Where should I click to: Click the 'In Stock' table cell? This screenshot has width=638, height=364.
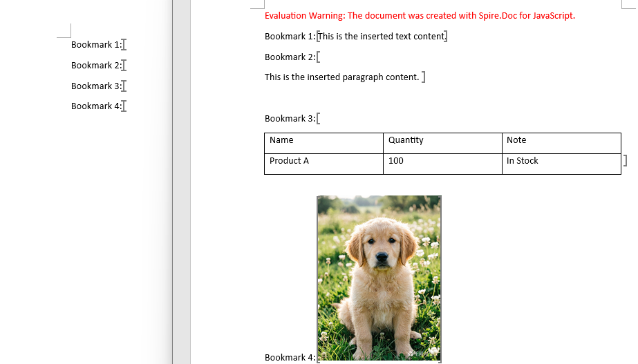pyautogui.click(x=561, y=164)
